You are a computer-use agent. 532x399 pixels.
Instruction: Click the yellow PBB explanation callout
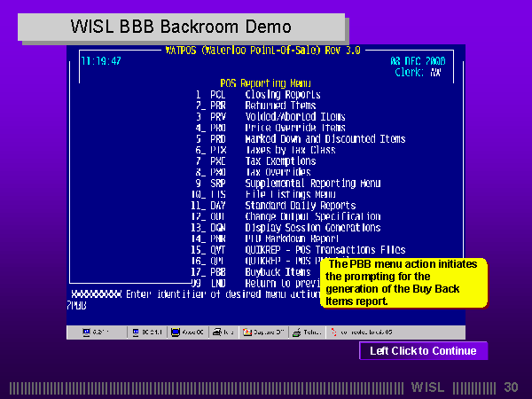click(x=403, y=283)
